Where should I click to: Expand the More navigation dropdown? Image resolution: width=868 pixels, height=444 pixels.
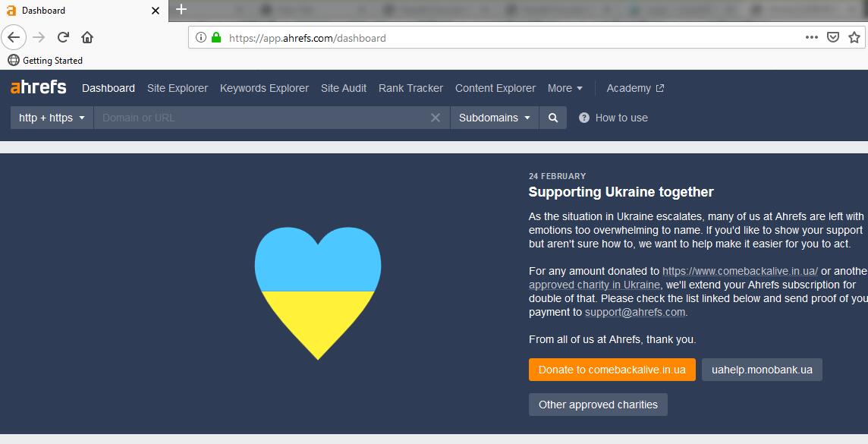point(565,88)
